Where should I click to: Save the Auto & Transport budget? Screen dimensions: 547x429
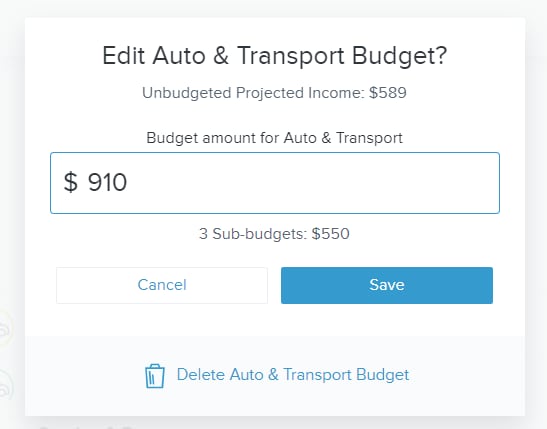[387, 285]
